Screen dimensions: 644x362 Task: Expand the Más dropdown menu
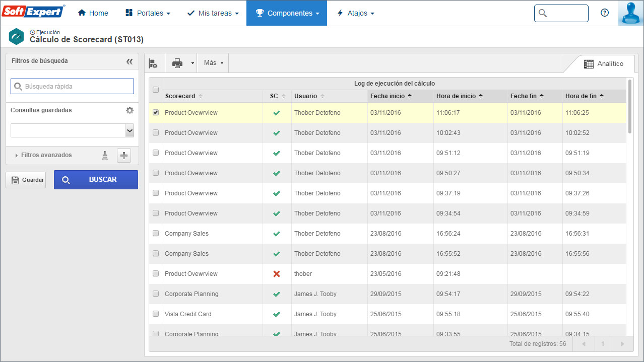[x=213, y=63]
